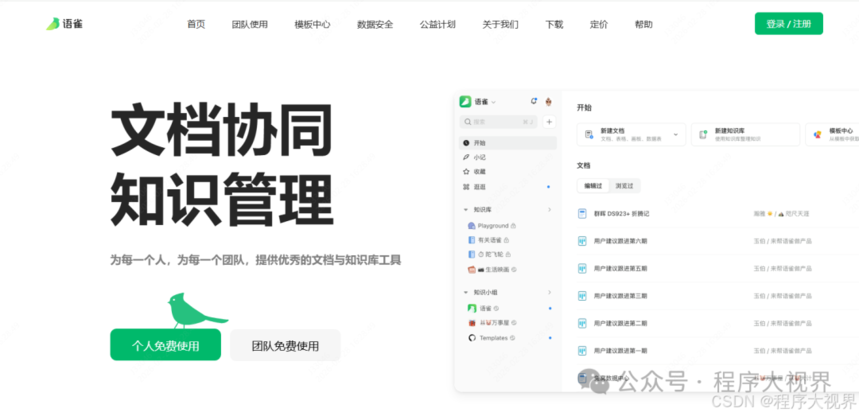The width and height of the screenshot is (859, 416).
Task: Select the 开始 clock icon in the sidebar
Action: tap(466, 143)
